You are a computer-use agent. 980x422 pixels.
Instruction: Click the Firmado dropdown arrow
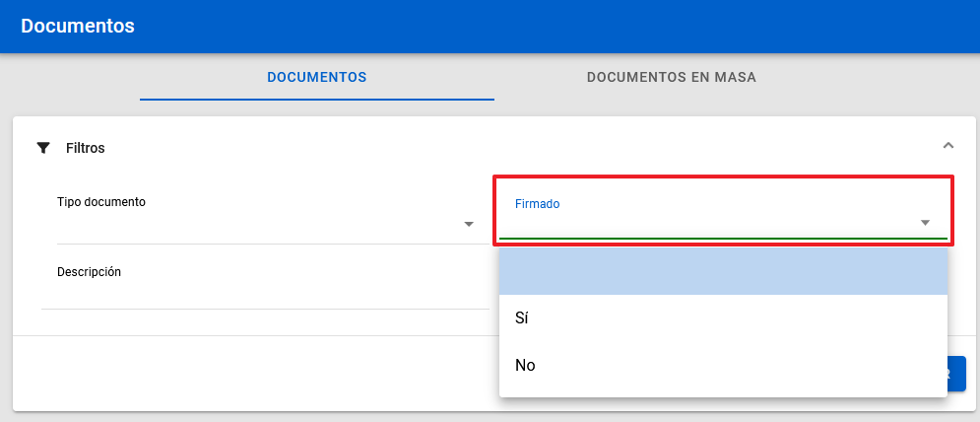tap(925, 223)
